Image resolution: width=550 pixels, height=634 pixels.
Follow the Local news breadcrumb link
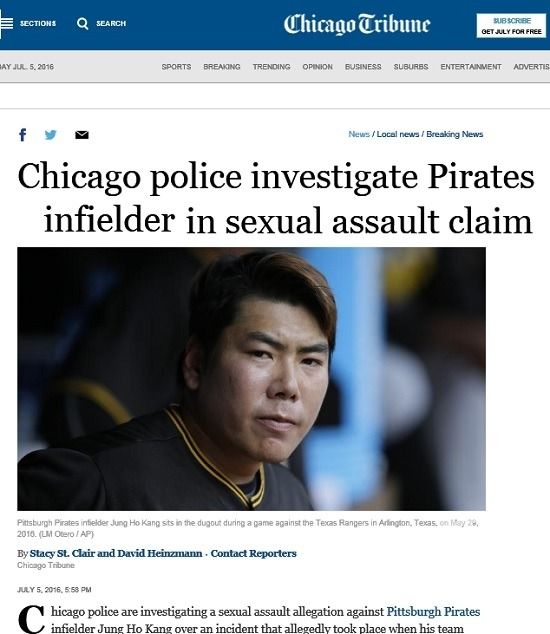[x=398, y=134]
